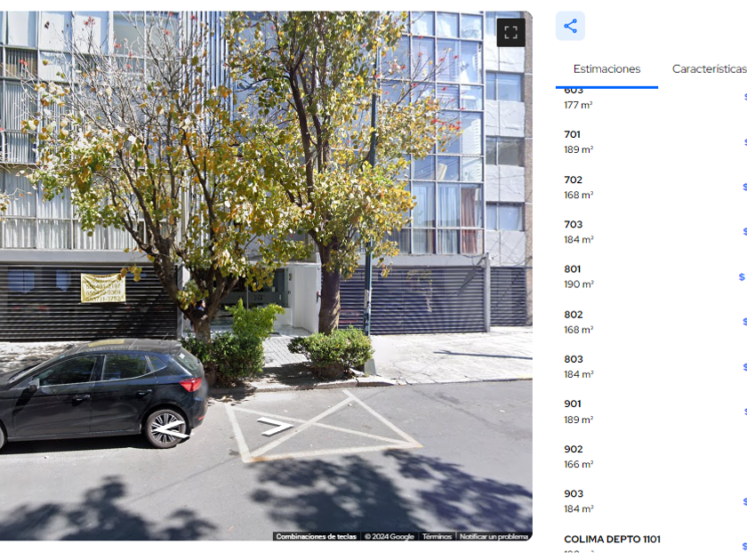Click the share icon button
This screenshot has width=747, height=560.
570,26
